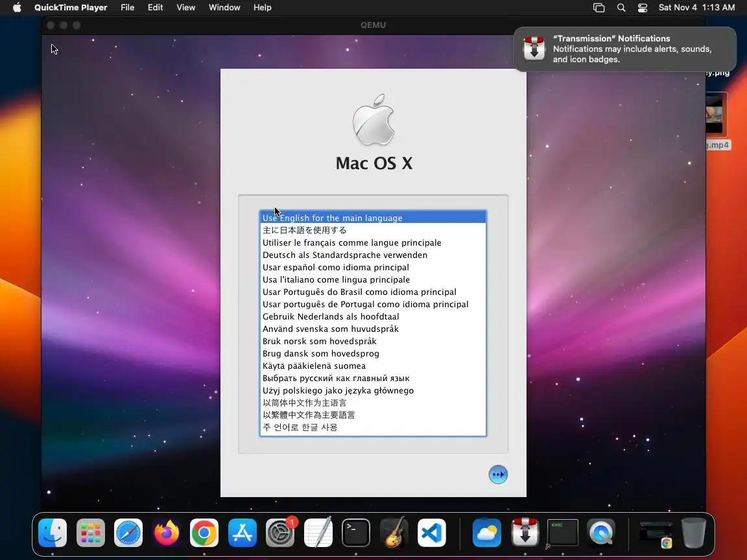This screenshot has width=747, height=560.
Task: Click the exec QEMU icon in the Dock
Action: click(x=563, y=533)
